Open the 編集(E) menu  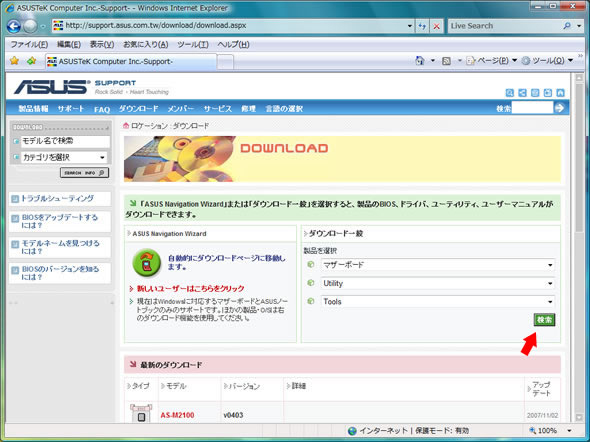[x=69, y=44]
